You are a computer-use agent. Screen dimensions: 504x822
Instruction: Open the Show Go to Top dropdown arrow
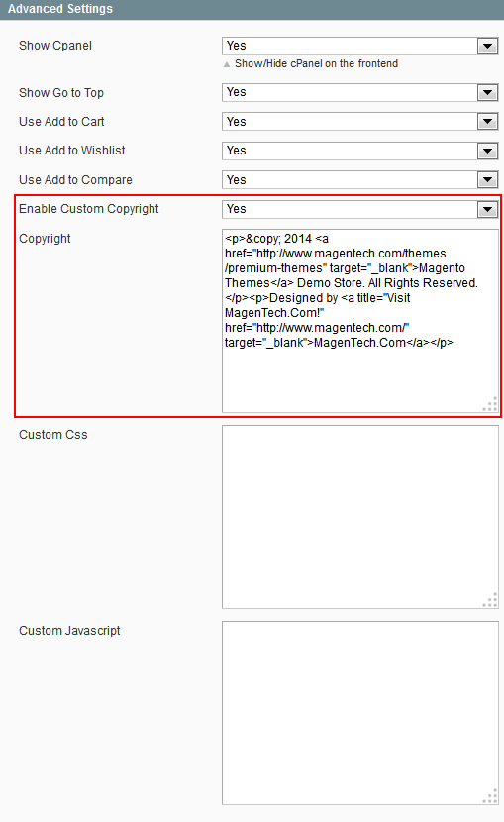487,93
